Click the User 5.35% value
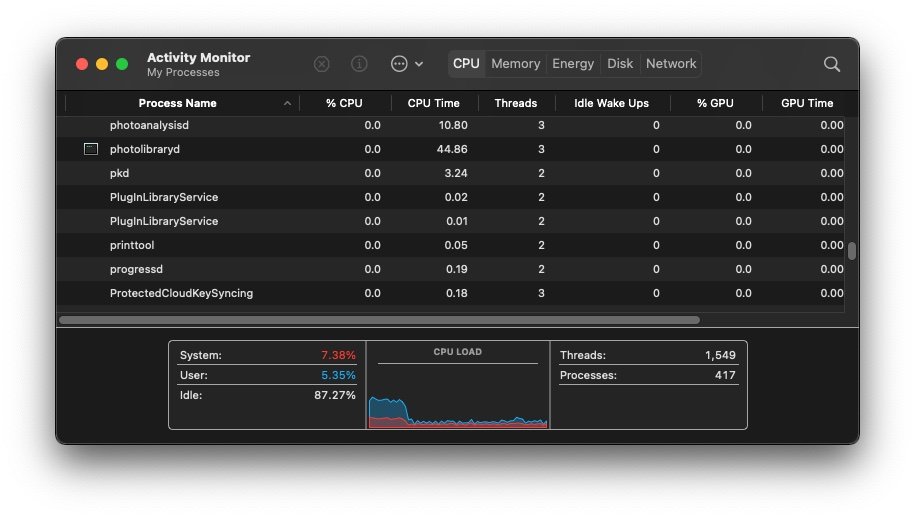 (338, 375)
